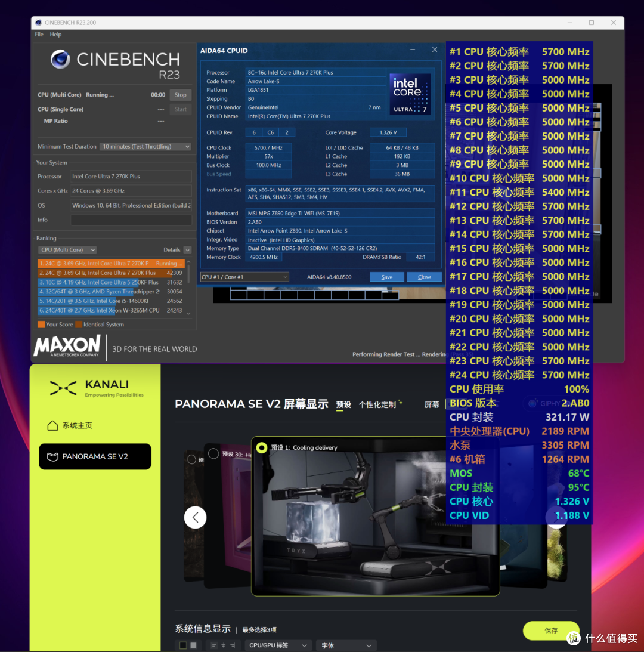
Task: Click the home icon beside 系统主页
Action: point(52,425)
